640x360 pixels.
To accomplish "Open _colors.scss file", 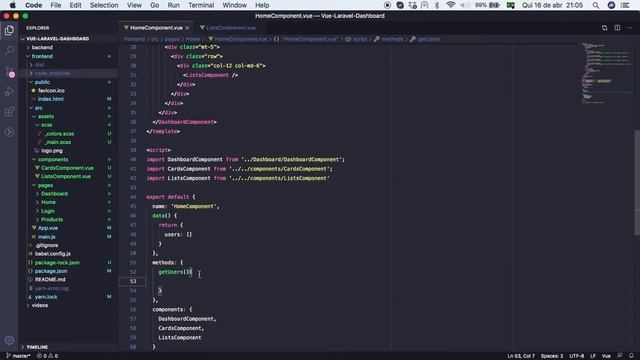I will (59, 133).
